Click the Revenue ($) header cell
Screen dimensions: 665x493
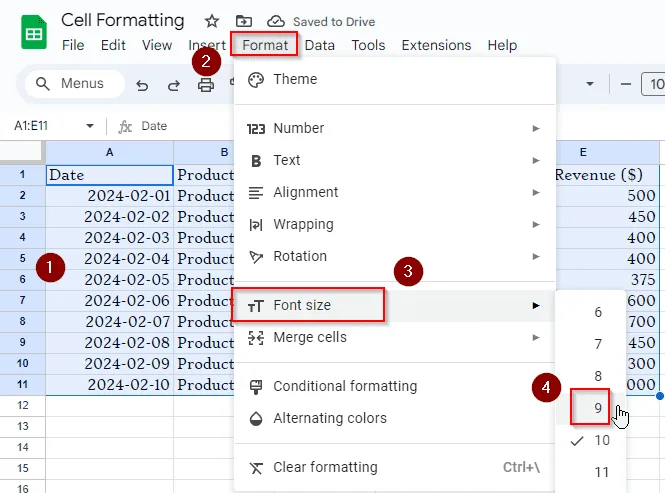tap(607, 175)
